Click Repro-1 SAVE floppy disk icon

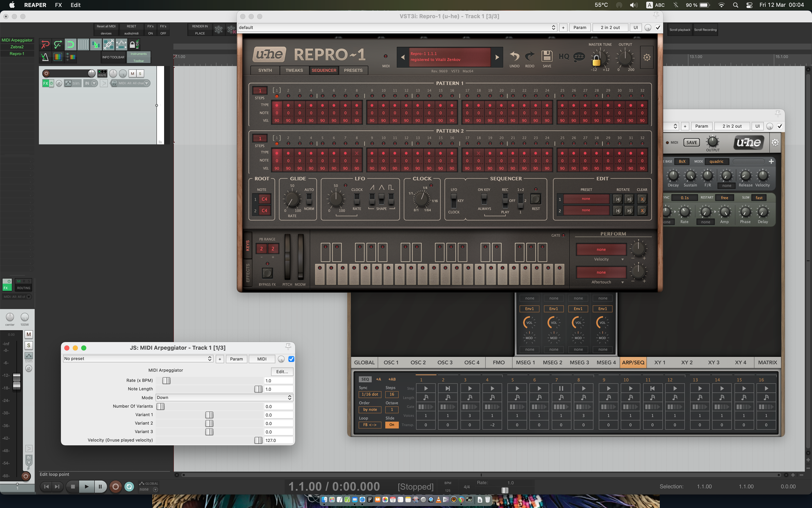click(x=547, y=56)
